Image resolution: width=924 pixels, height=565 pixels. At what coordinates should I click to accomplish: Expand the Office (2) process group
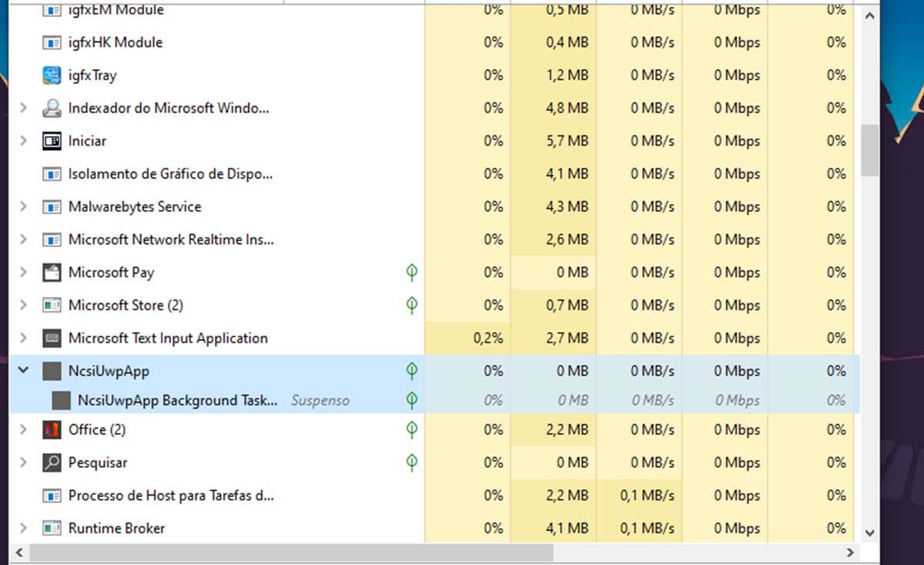coord(23,430)
